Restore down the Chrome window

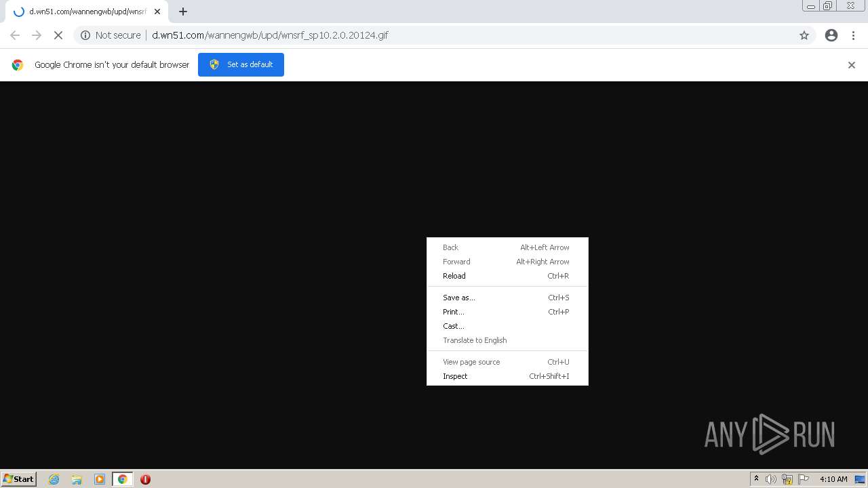(828, 6)
